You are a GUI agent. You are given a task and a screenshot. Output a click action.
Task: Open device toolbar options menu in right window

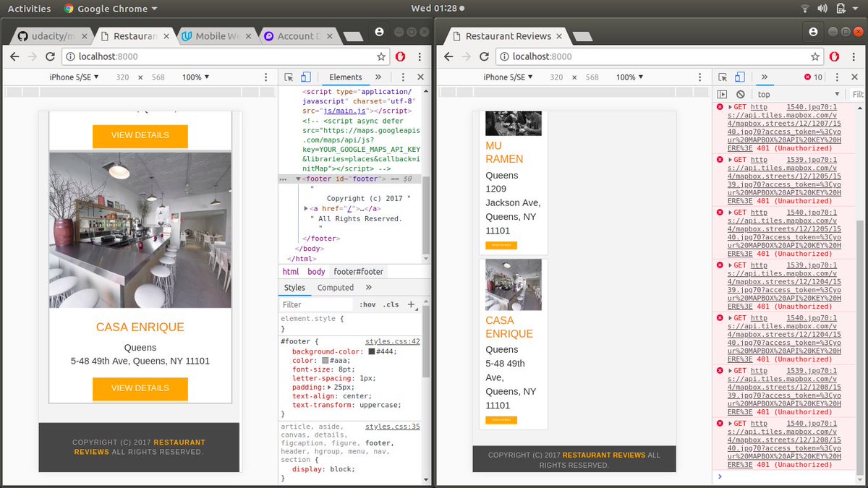pyautogui.click(x=701, y=77)
